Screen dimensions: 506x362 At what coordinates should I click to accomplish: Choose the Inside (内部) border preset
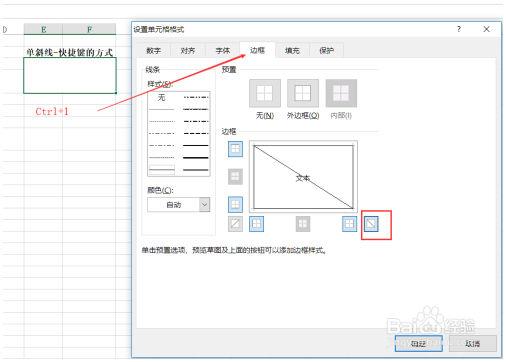[341, 93]
